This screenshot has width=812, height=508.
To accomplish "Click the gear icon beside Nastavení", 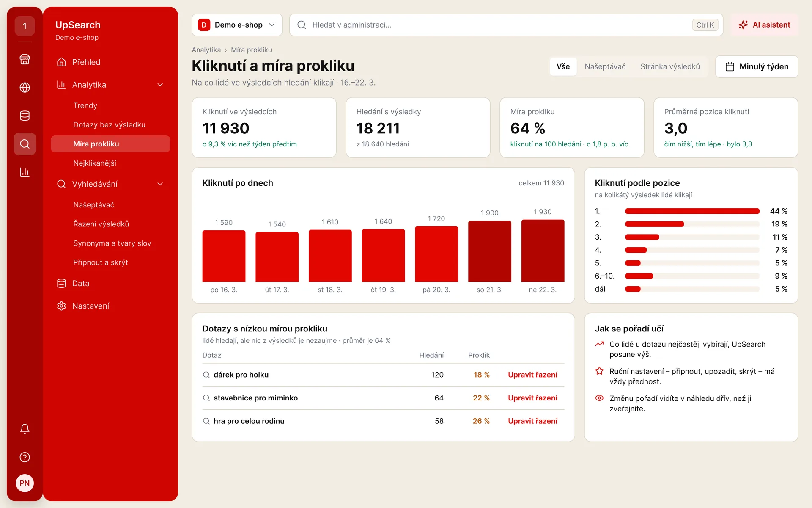I will click(x=61, y=306).
